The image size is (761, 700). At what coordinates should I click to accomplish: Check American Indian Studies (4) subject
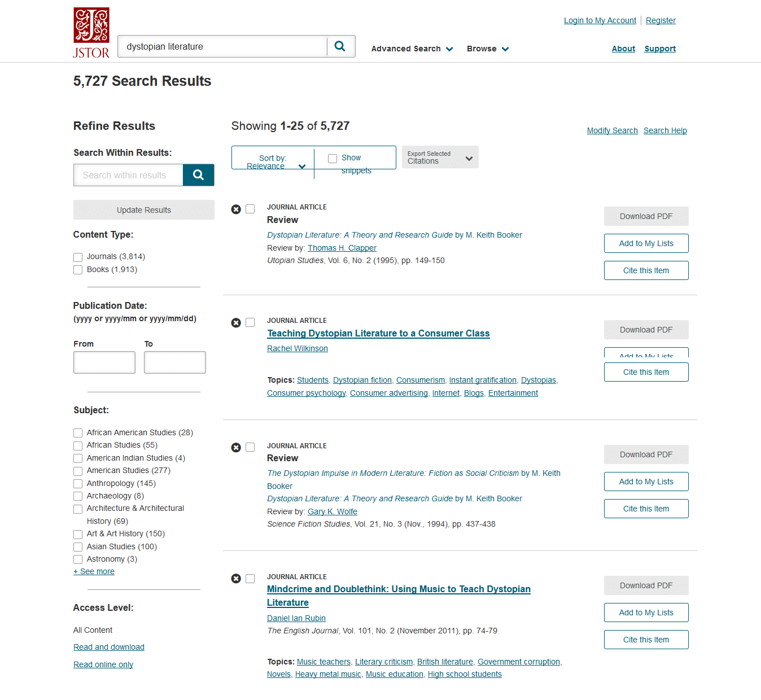(x=78, y=458)
